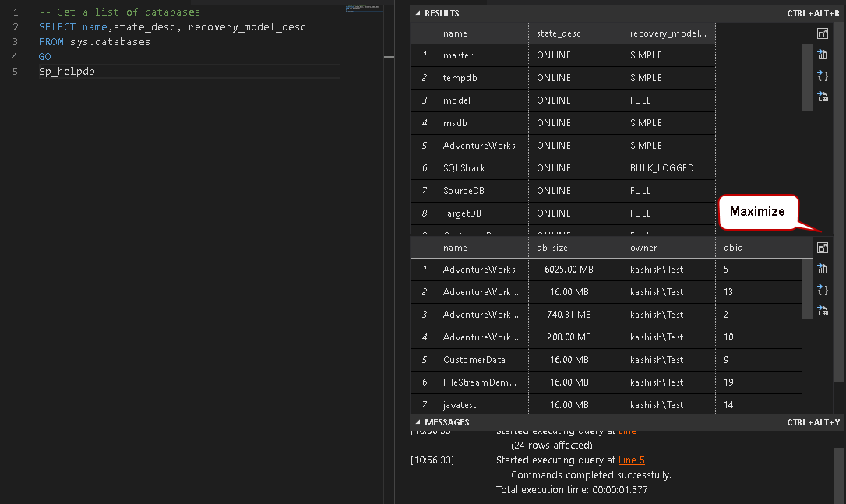
Task: Collapse the RESULTS panel section
Action: (418, 13)
